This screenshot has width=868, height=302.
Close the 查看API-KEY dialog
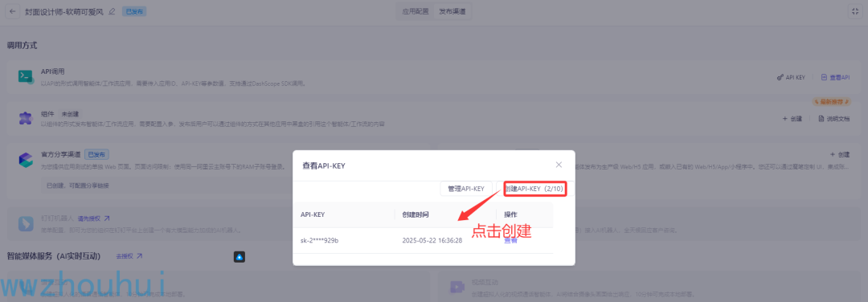(x=559, y=165)
